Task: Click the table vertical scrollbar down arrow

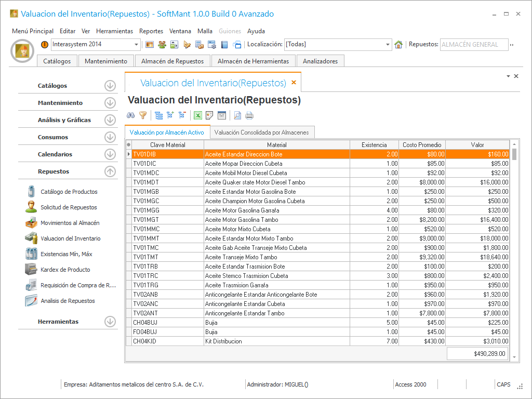Action: tap(514, 357)
